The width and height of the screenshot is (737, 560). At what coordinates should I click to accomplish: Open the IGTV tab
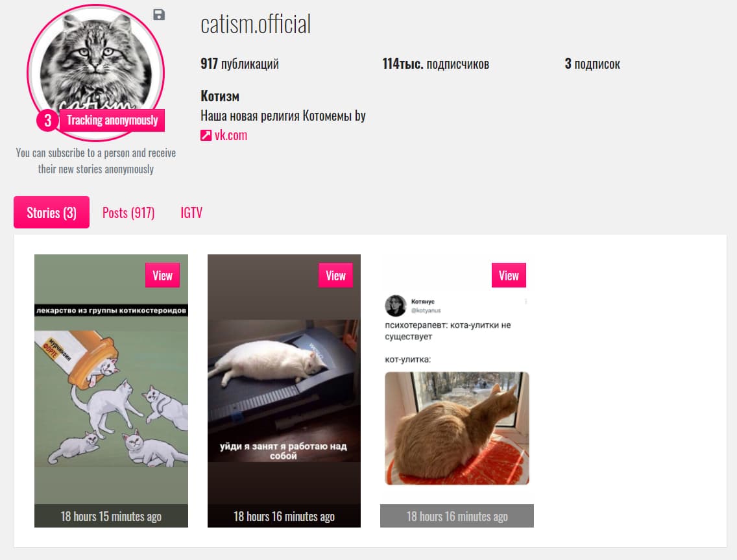[x=191, y=213]
